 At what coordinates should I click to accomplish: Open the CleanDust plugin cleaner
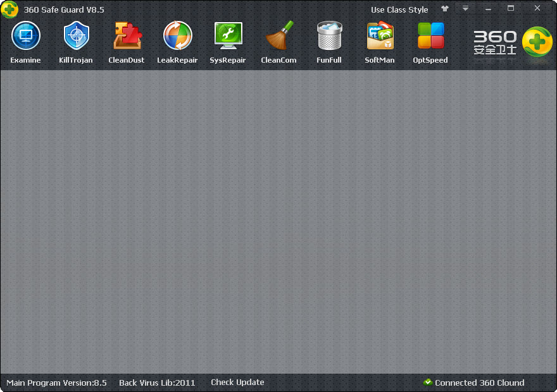(127, 42)
